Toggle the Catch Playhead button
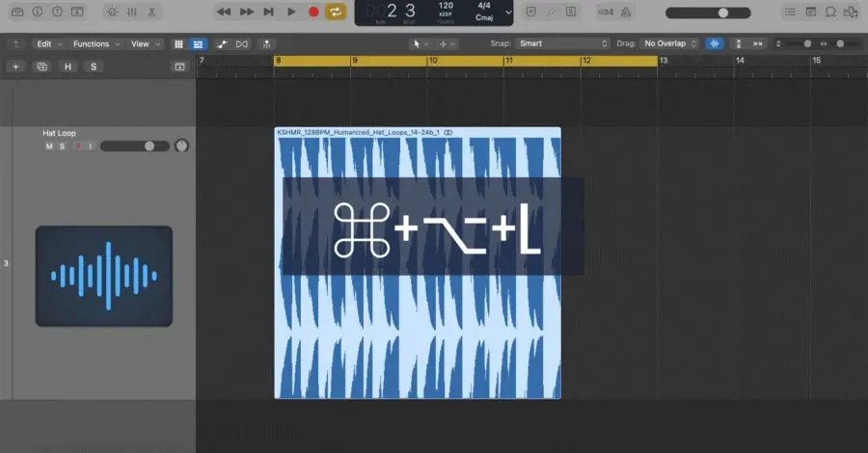The width and height of the screenshot is (868, 453). coord(266,43)
